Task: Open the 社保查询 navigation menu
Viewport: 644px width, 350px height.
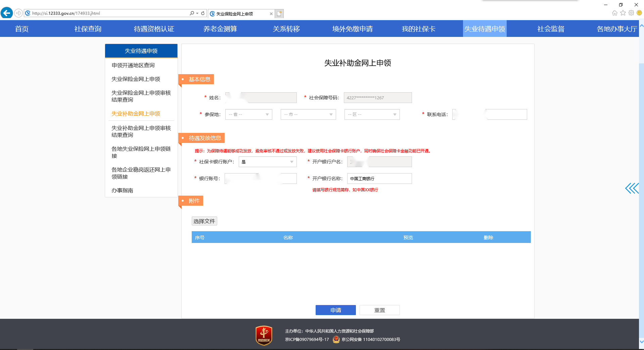Action: [88, 29]
